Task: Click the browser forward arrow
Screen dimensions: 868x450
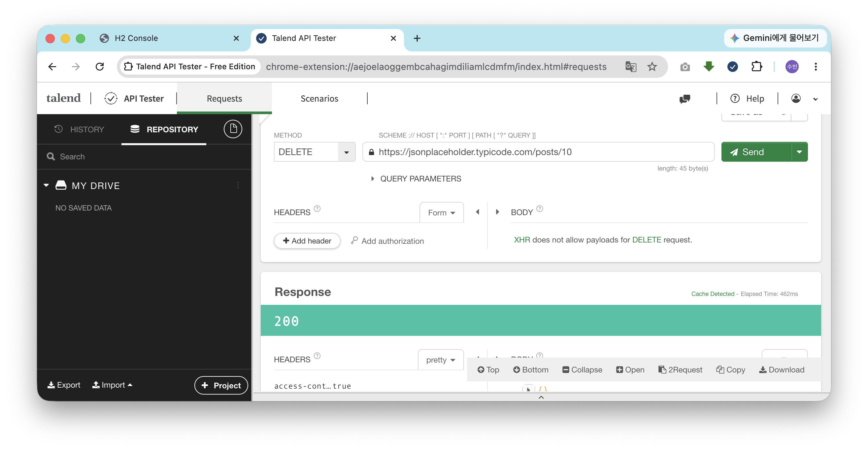Action: [x=76, y=67]
